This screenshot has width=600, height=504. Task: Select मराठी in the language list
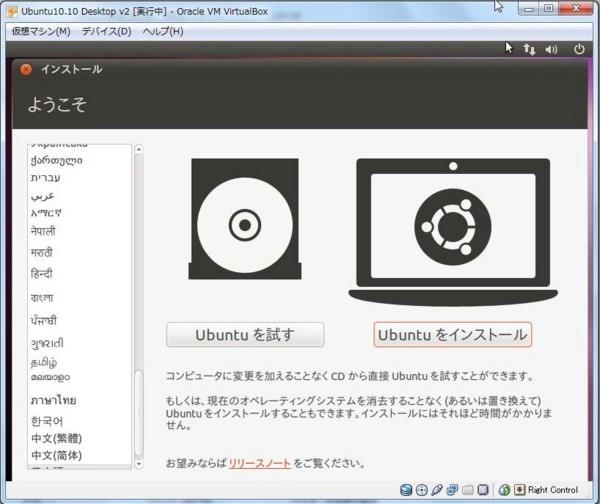click(42, 253)
